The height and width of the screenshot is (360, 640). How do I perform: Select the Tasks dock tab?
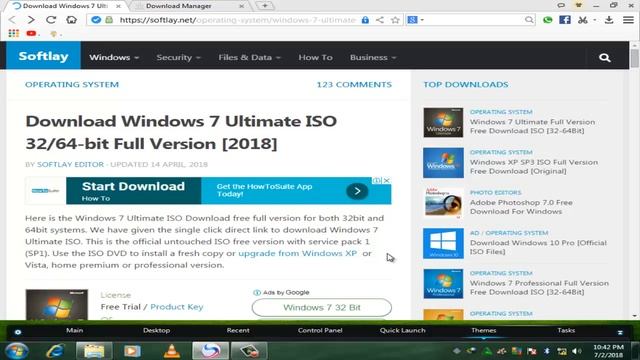point(566,330)
